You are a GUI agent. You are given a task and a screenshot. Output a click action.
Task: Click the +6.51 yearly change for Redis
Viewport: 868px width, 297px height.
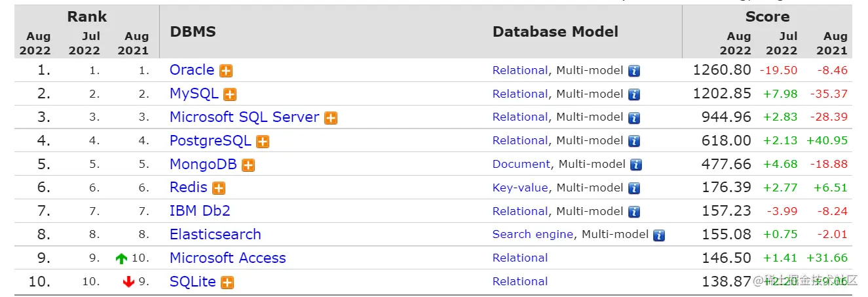[x=830, y=188]
